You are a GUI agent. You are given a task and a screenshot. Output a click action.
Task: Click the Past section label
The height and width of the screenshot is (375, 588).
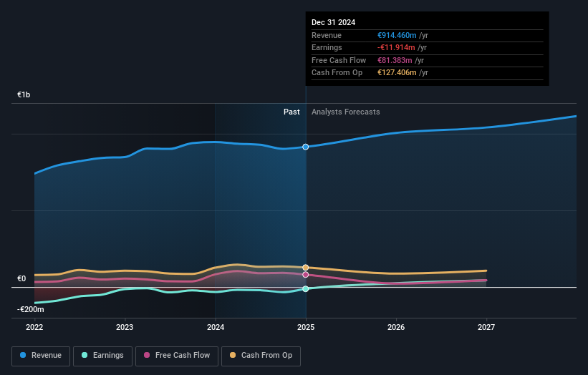click(291, 112)
